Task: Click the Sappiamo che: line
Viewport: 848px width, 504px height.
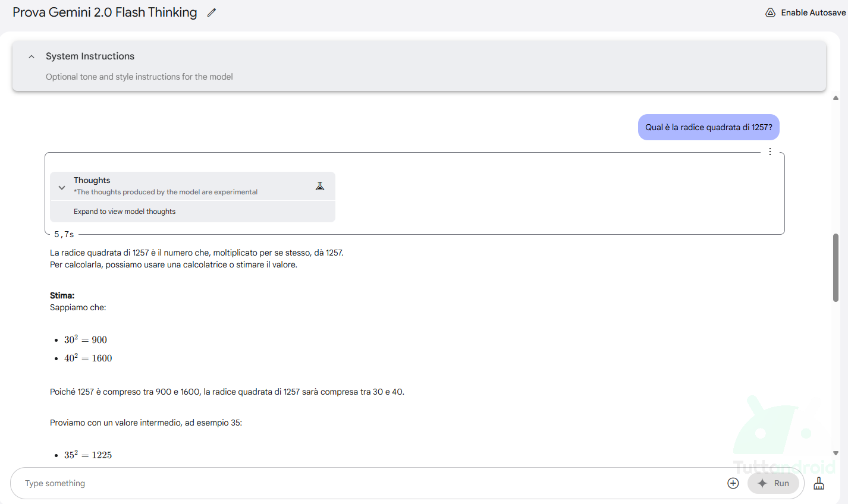Action: click(78, 307)
